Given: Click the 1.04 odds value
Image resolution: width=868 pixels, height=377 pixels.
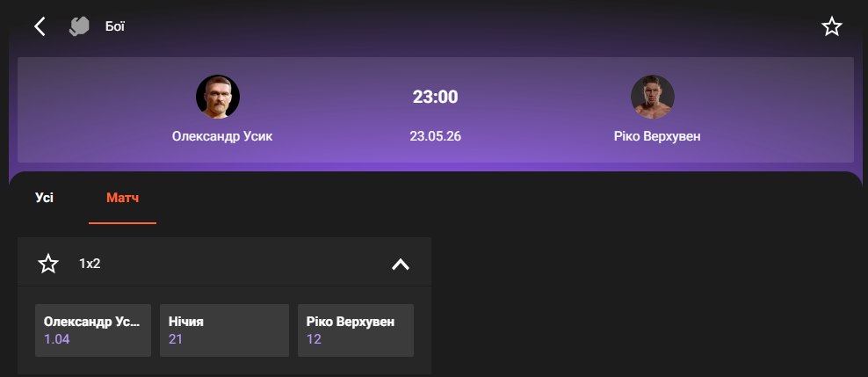Looking at the screenshot, I should 55,338.
